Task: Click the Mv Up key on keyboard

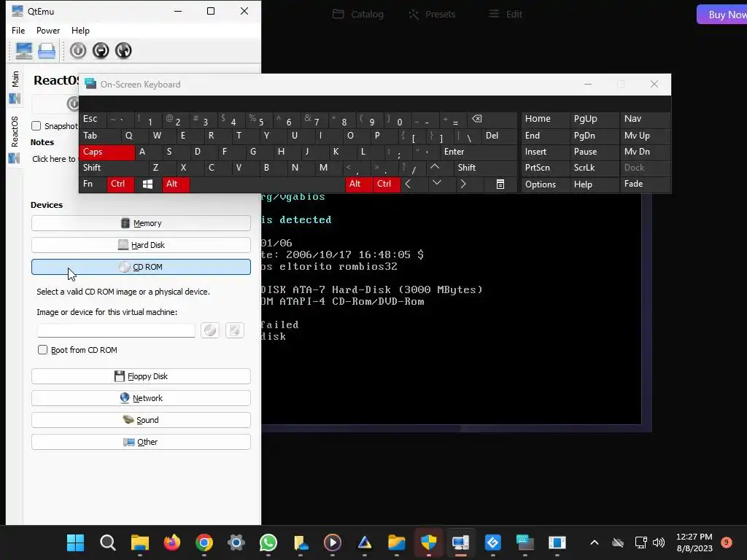Action: (x=644, y=136)
